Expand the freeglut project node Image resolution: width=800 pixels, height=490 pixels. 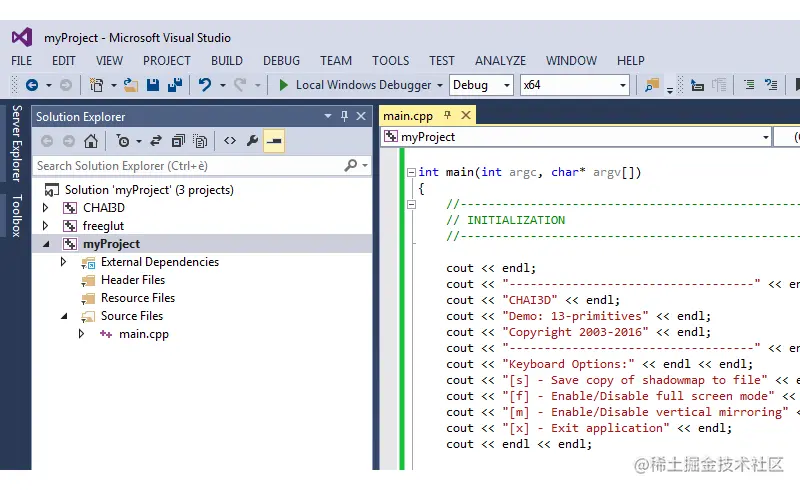(45, 226)
